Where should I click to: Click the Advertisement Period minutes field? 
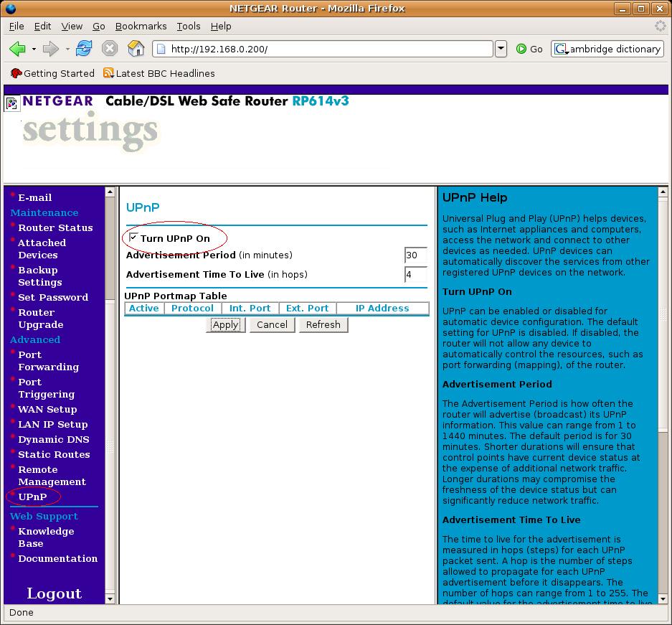coord(416,255)
